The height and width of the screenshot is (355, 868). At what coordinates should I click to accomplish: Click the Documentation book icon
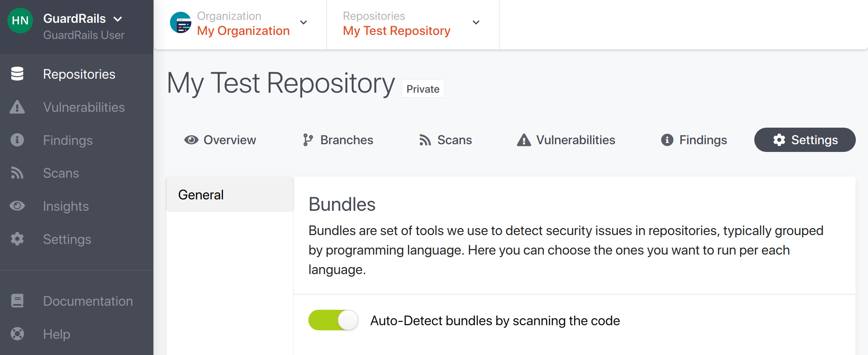tap(17, 301)
